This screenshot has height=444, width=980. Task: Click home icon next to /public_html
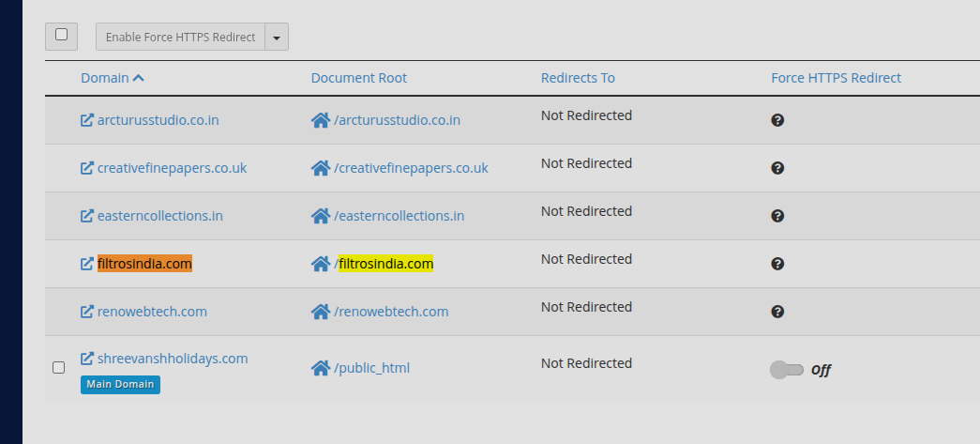point(321,368)
